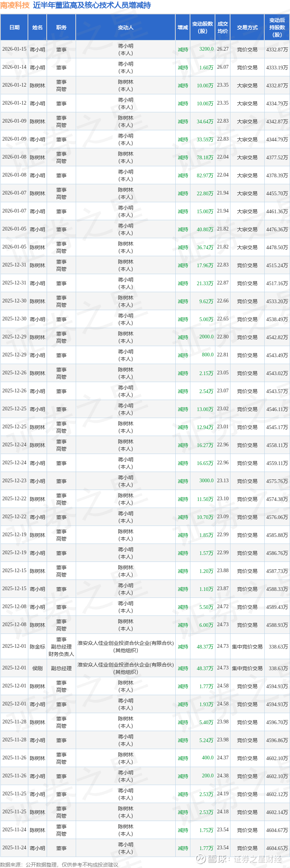Click the share change value 1.60万

pos(206,68)
